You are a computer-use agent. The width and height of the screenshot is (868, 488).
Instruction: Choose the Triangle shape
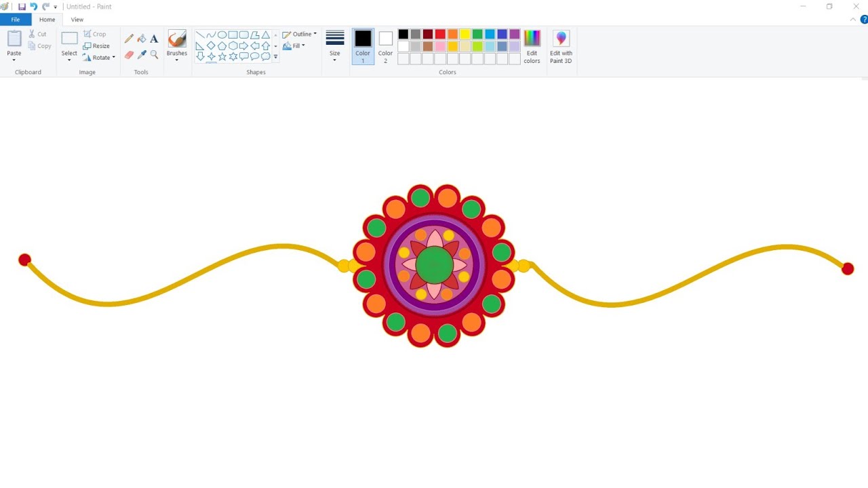(266, 35)
